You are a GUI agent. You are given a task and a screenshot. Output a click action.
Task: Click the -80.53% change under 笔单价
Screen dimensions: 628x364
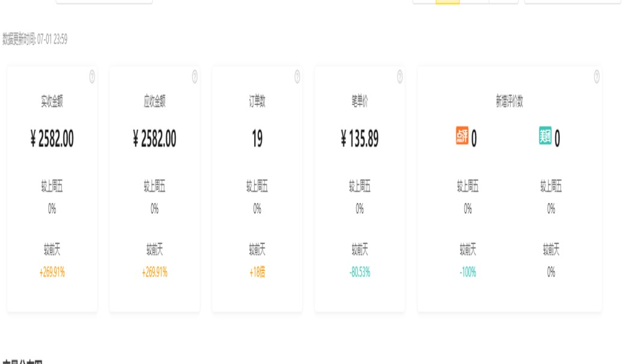pyautogui.click(x=359, y=273)
